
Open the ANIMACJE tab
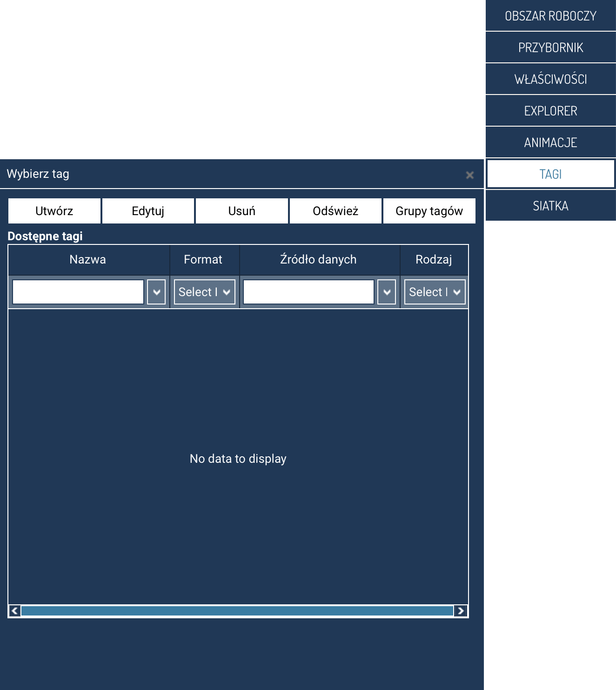(x=550, y=142)
